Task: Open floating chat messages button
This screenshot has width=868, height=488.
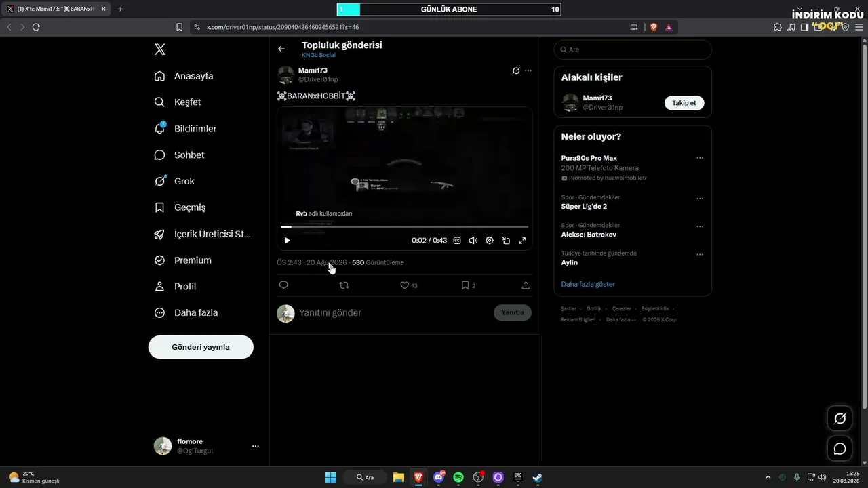Action: click(840, 449)
